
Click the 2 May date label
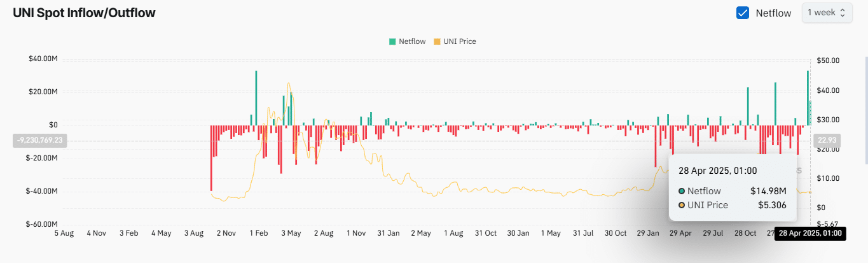[x=421, y=234]
